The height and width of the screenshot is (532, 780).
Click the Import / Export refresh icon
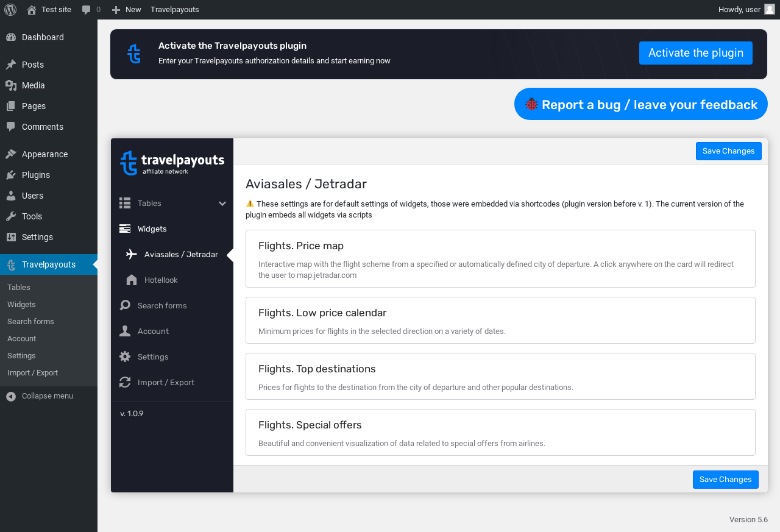coord(125,382)
